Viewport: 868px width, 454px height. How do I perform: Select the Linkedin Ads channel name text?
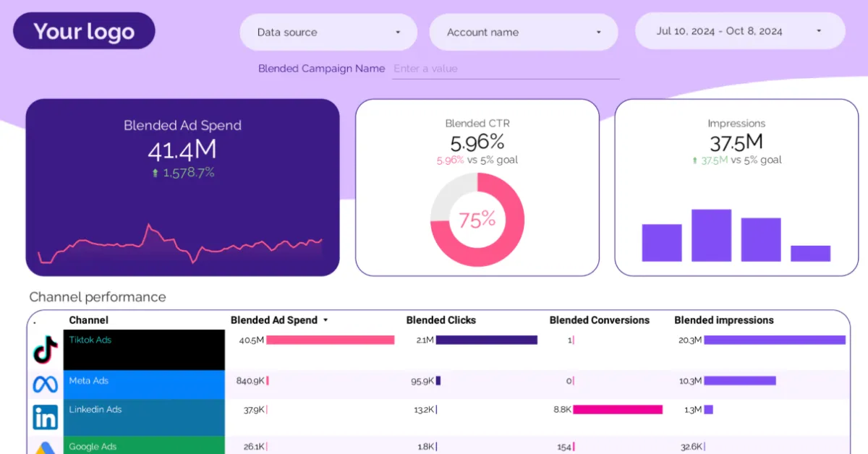tap(95, 409)
